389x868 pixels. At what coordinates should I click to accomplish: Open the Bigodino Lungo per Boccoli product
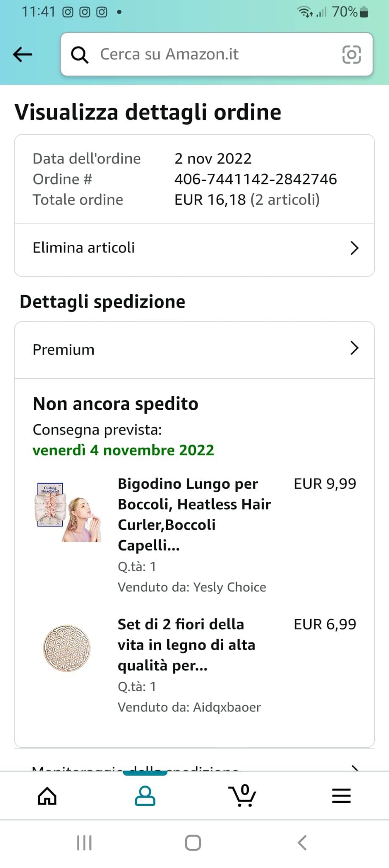[194, 514]
